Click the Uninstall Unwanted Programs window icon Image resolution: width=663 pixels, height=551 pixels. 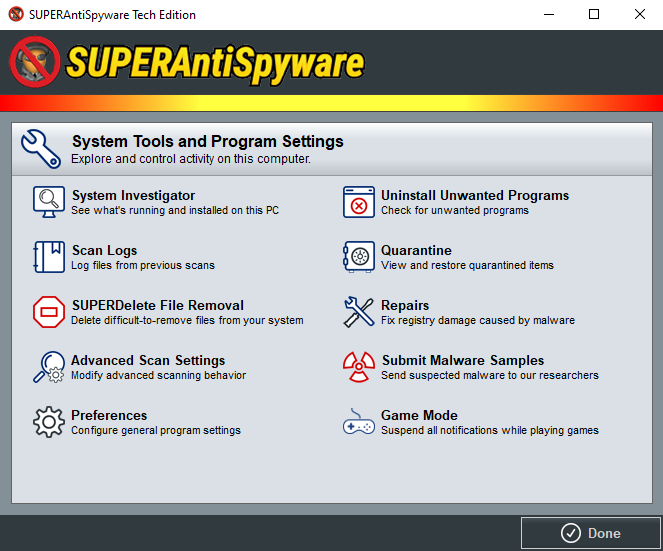pyautogui.click(x=359, y=202)
